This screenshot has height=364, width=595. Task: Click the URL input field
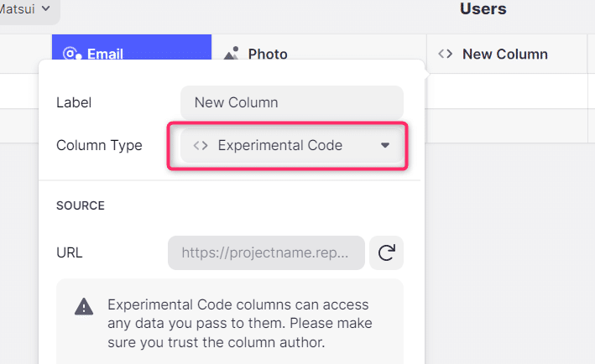click(266, 253)
